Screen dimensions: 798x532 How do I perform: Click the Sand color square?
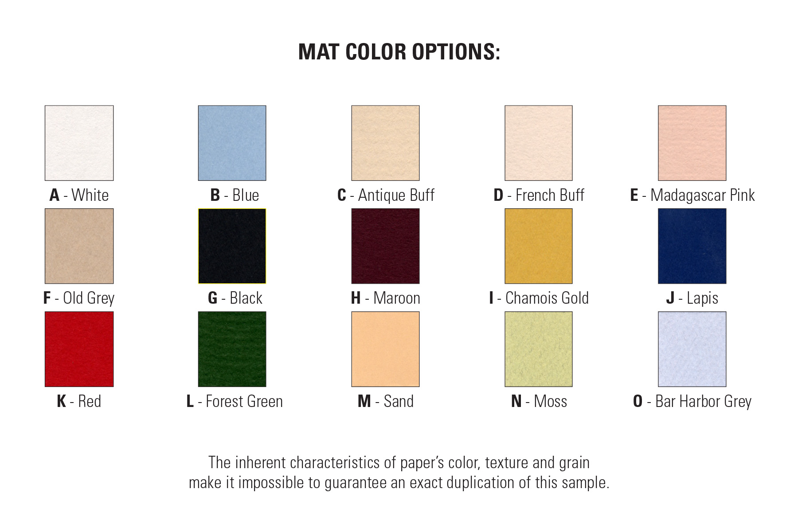coord(385,349)
